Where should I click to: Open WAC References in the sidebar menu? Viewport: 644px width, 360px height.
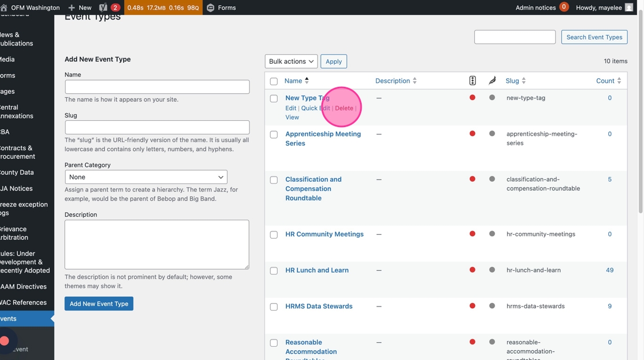[x=24, y=302]
